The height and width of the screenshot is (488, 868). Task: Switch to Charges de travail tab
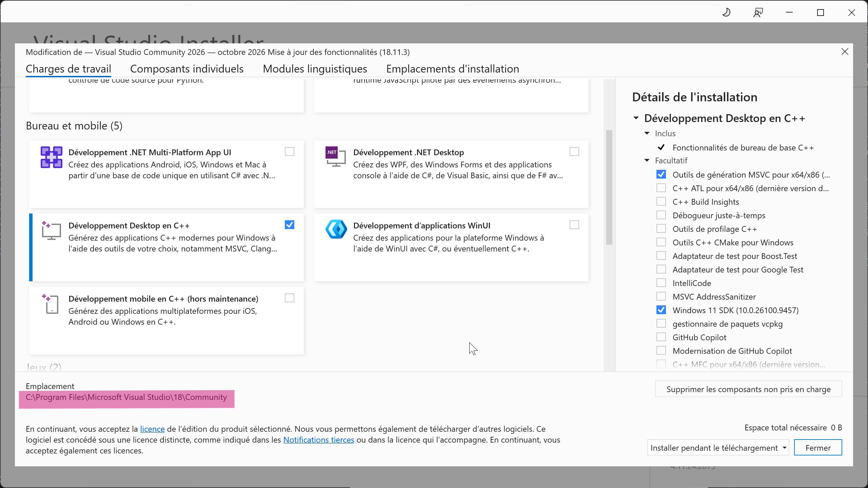(68, 69)
